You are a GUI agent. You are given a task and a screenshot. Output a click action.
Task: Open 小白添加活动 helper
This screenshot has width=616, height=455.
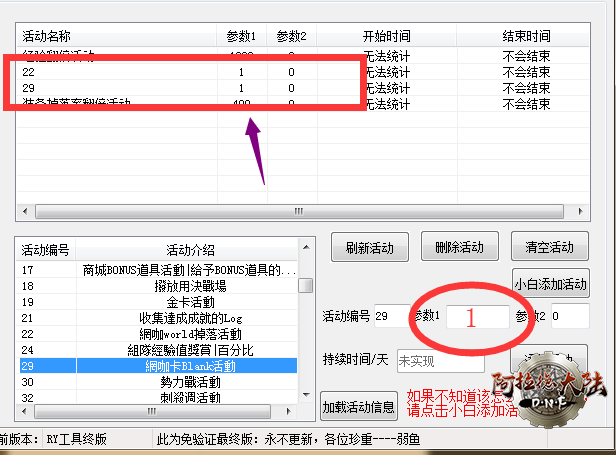[549, 284]
